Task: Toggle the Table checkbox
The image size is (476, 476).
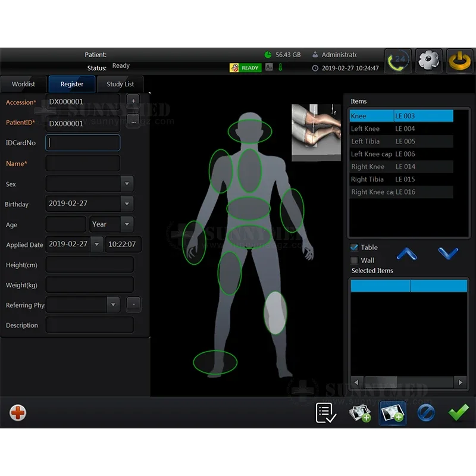Action: point(354,247)
